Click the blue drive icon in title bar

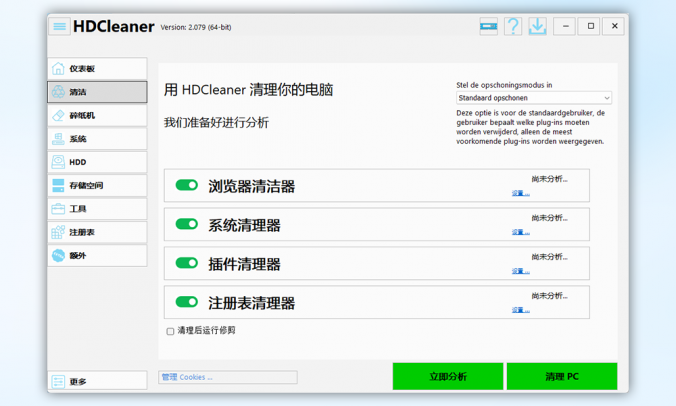(x=488, y=27)
